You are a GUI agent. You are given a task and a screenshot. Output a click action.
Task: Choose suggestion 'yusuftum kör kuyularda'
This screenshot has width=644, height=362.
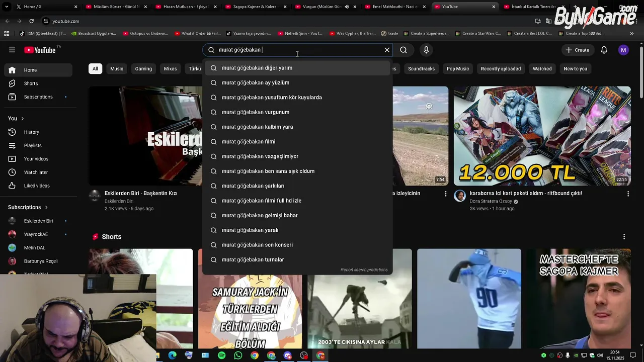[x=297, y=98]
